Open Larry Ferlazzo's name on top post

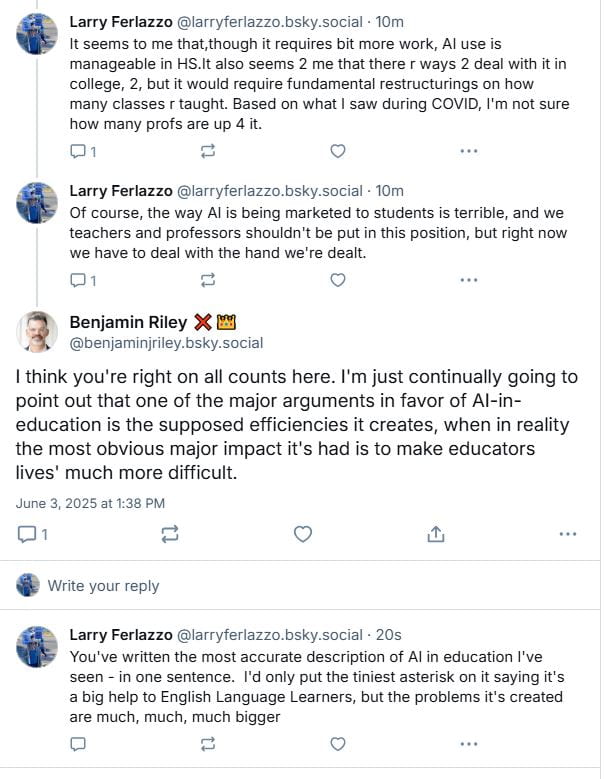pos(121,21)
